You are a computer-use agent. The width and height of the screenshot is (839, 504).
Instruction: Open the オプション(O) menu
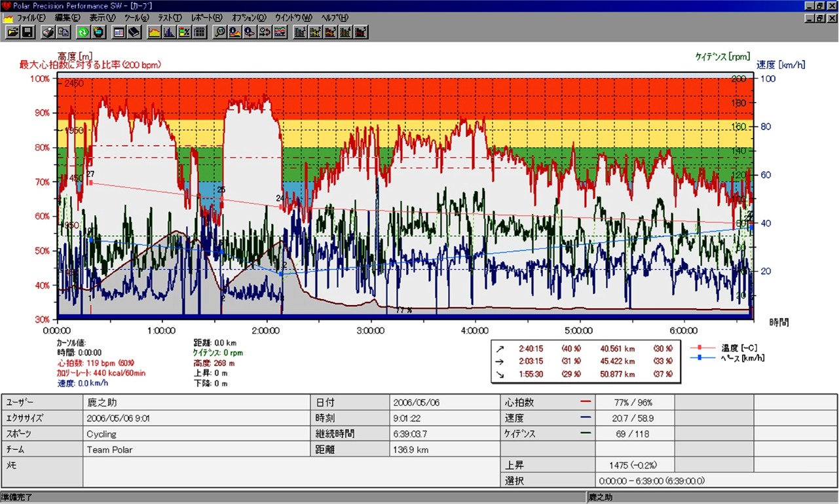249,18
